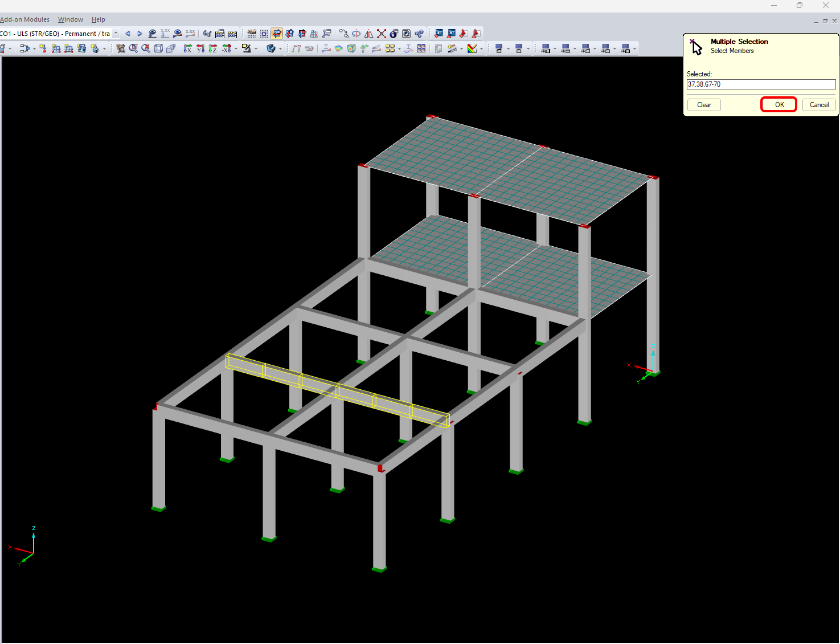Open the dropdown beside the negative X view icon
Image resolution: width=840 pixels, height=644 pixels.
tap(236, 48)
